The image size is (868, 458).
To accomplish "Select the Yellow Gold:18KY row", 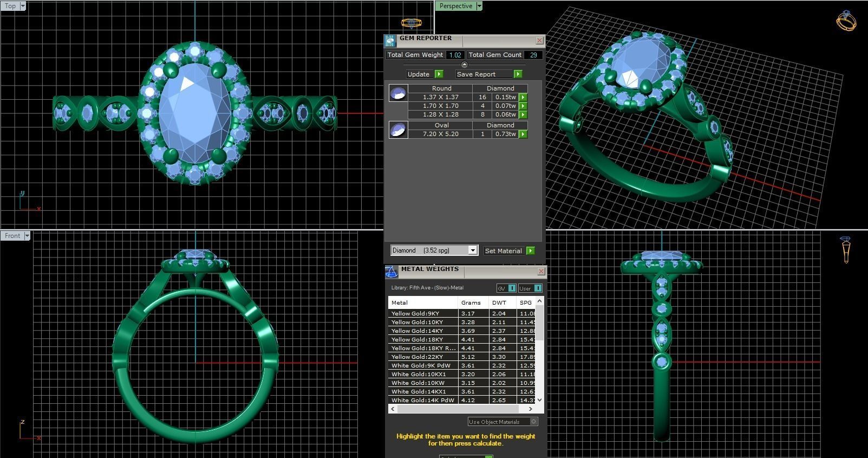I will pyautogui.click(x=462, y=339).
